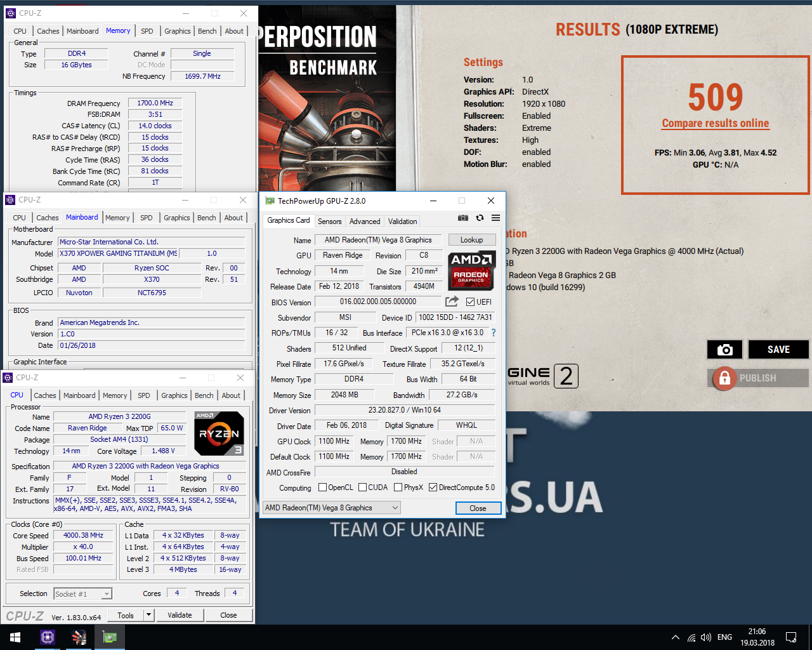Click the Core Voltage 1.488 V value
Screen dimensions: 812x650
(x=163, y=451)
